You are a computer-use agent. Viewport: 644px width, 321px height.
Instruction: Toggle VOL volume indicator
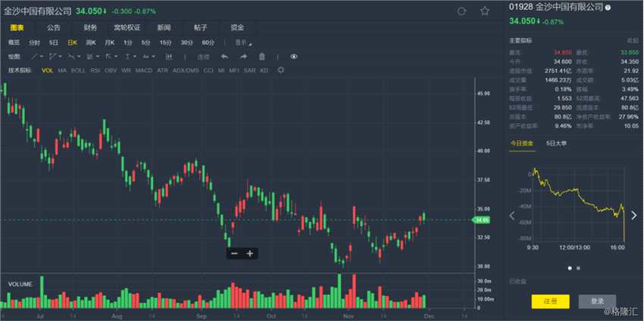point(48,70)
